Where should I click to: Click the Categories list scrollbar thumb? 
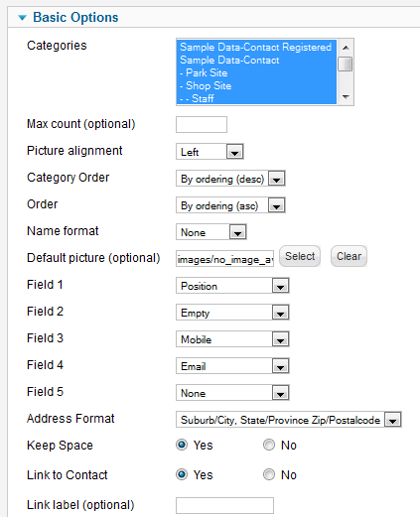pyautogui.click(x=346, y=64)
